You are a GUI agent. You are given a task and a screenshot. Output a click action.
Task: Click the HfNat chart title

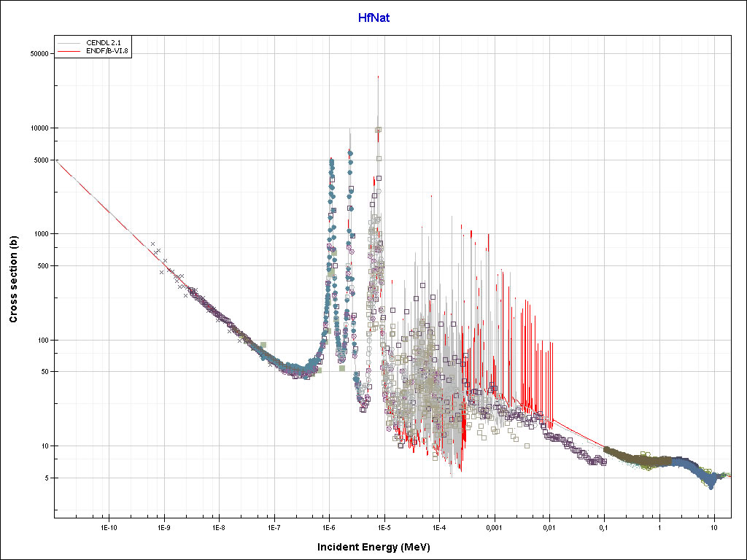coord(373,17)
